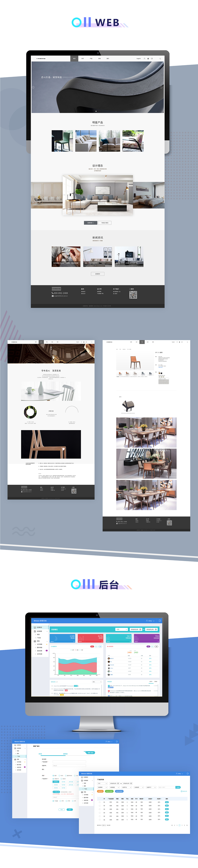Go to the previous hero banner slide
198x868 pixels.
pyautogui.click(x=33, y=87)
